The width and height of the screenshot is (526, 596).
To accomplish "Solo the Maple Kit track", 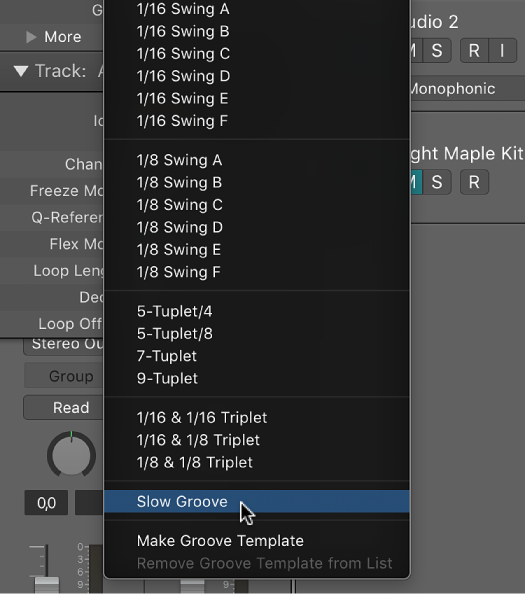I will click(437, 182).
